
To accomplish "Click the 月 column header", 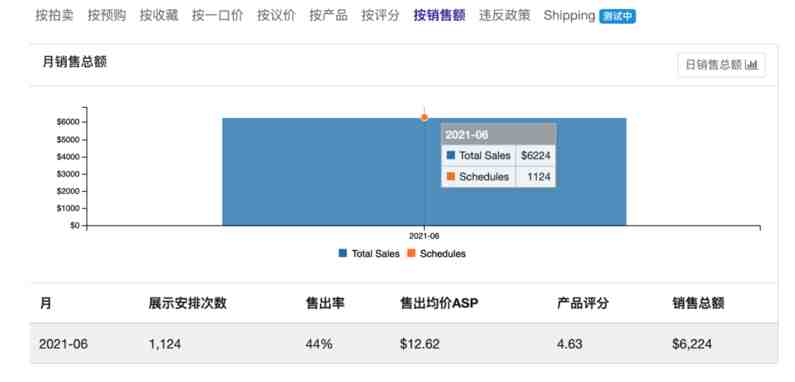I will click(45, 303).
